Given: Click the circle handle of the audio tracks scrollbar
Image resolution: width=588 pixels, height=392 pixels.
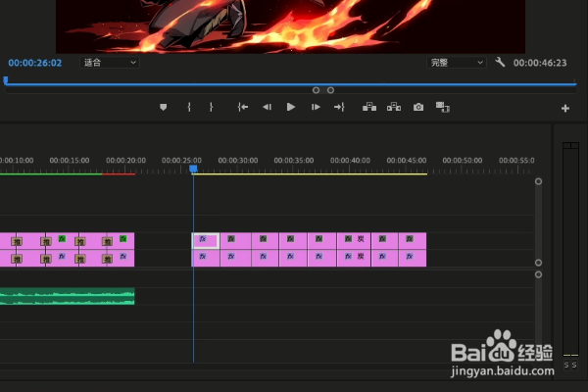Looking at the screenshot, I should [538, 274].
